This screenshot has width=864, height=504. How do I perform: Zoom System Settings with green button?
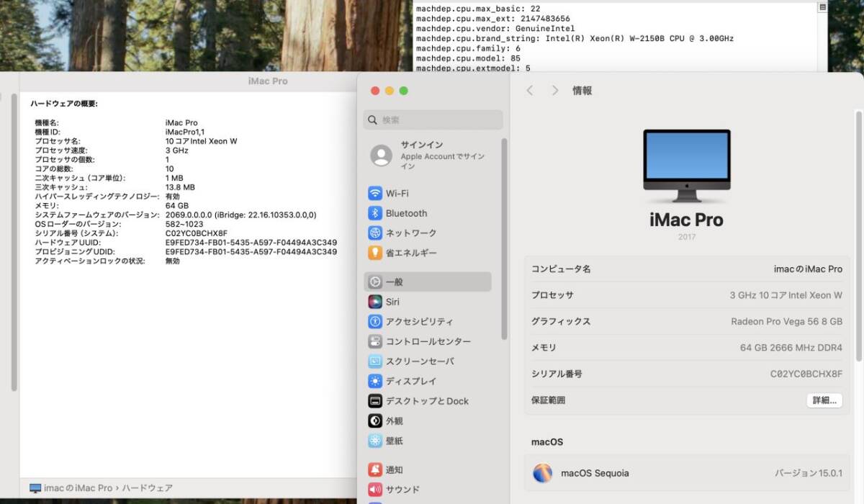tap(403, 91)
